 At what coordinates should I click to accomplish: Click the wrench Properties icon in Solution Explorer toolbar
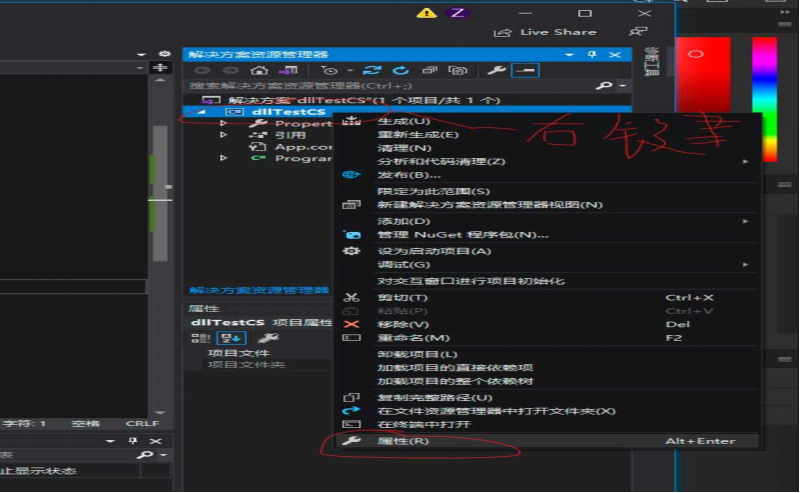tap(496, 70)
